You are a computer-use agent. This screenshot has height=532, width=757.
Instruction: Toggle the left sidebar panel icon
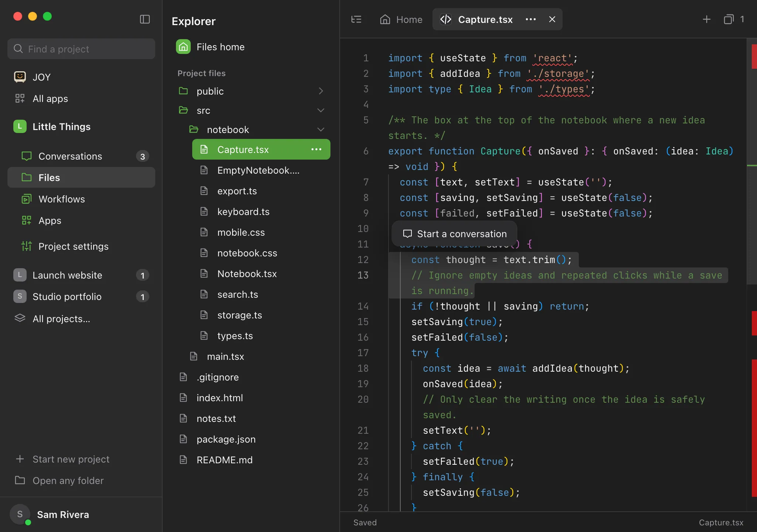coord(145,19)
